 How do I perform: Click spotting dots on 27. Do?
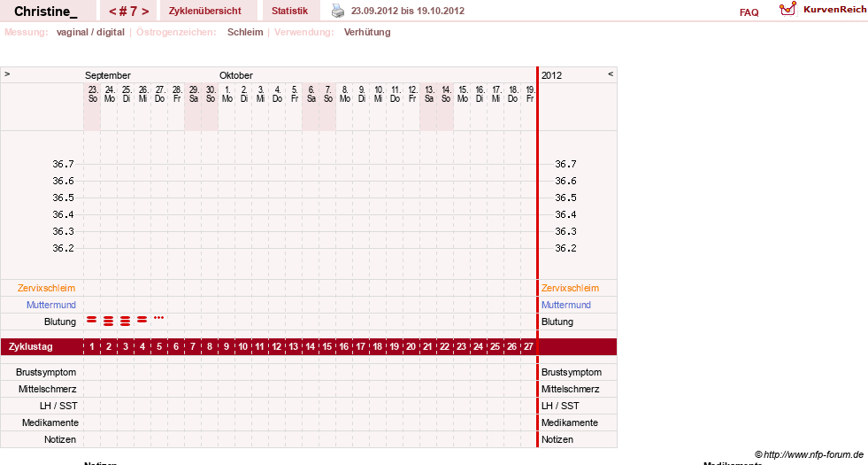(159, 318)
